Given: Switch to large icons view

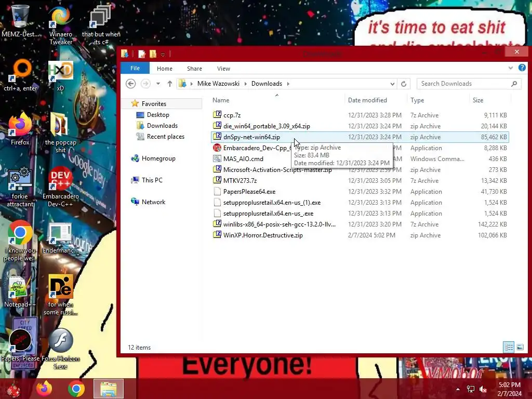Looking at the screenshot, I should 520,347.
